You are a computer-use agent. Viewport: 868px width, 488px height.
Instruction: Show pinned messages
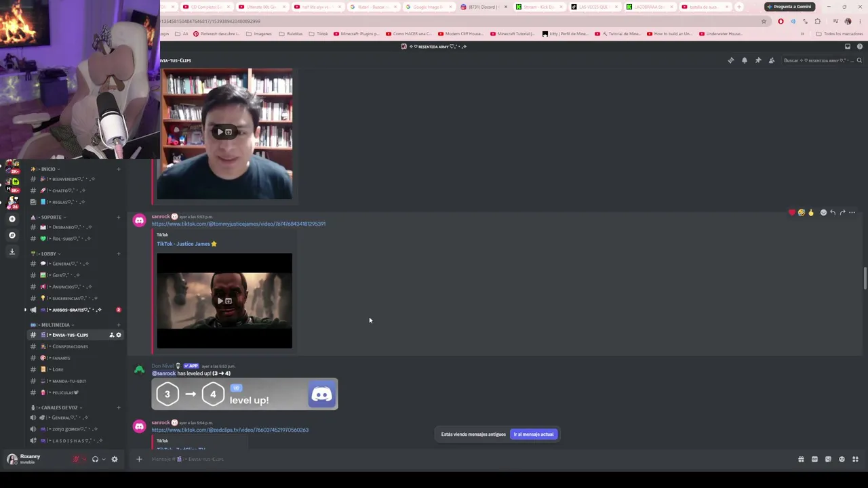click(x=758, y=60)
